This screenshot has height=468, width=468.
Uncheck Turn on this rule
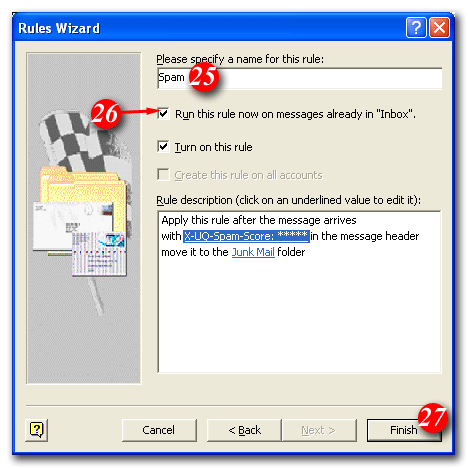tap(163, 147)
